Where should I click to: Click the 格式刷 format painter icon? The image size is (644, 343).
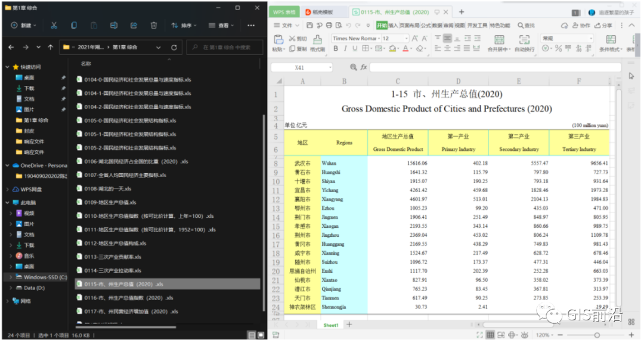click(317, 39)
